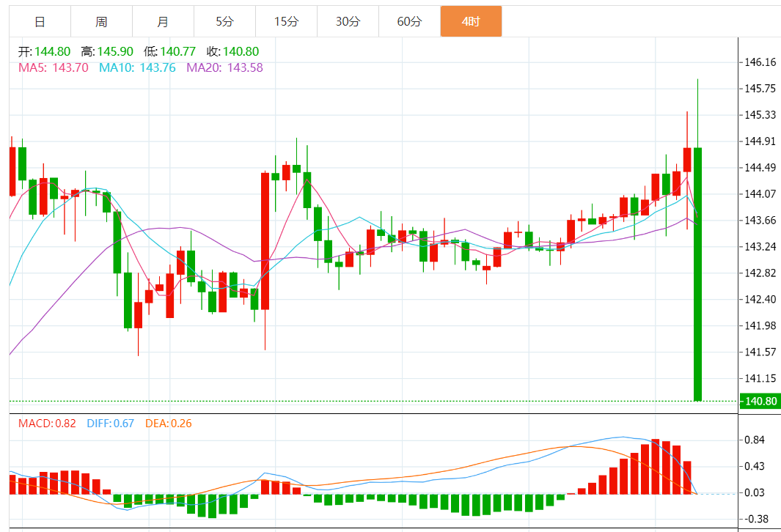781x532 pixels.
Task: Click the 144.49 price axis label
Action: 760,168
